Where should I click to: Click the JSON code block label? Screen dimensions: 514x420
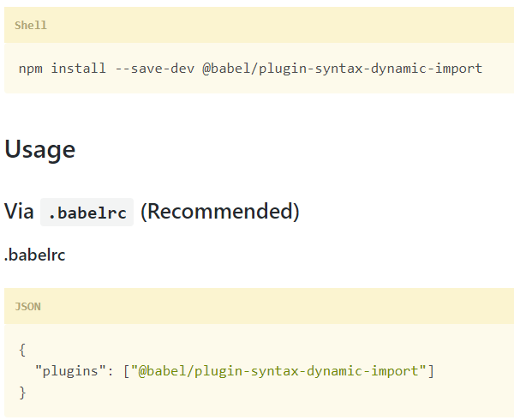point(27,306)
